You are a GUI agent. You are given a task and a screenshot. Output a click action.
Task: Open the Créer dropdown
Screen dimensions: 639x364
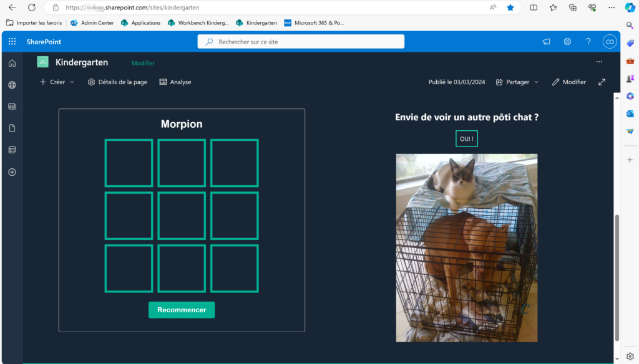[57, 82]
